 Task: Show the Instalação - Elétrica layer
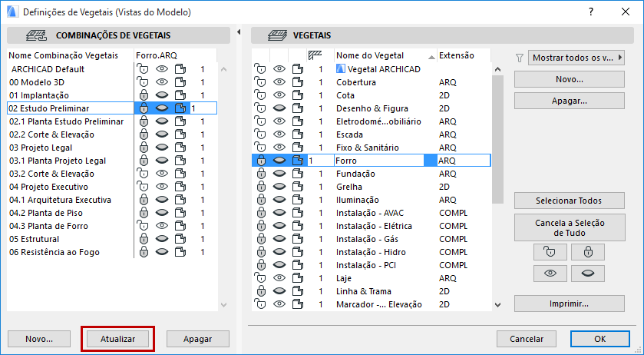(279, 226)
